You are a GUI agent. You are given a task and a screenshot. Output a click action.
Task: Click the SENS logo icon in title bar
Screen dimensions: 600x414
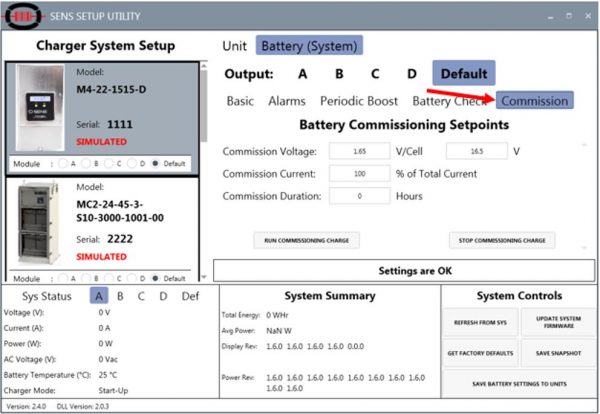click(24, 16)
